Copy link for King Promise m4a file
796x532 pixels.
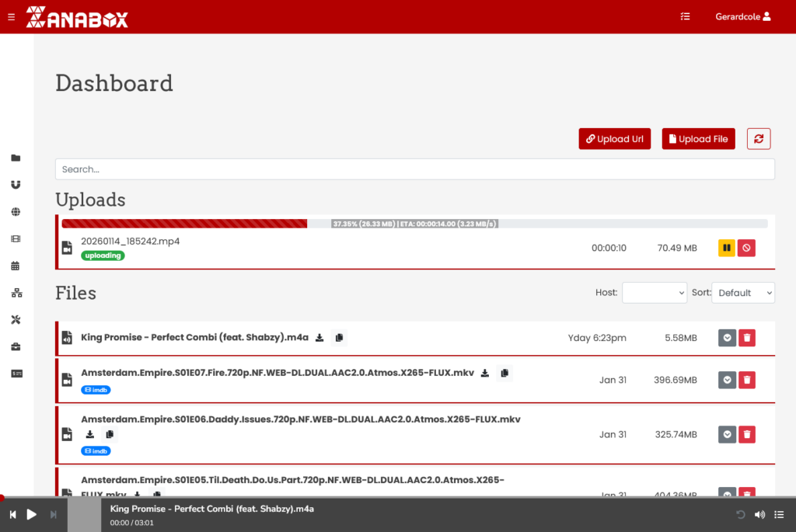pos(340,337)
